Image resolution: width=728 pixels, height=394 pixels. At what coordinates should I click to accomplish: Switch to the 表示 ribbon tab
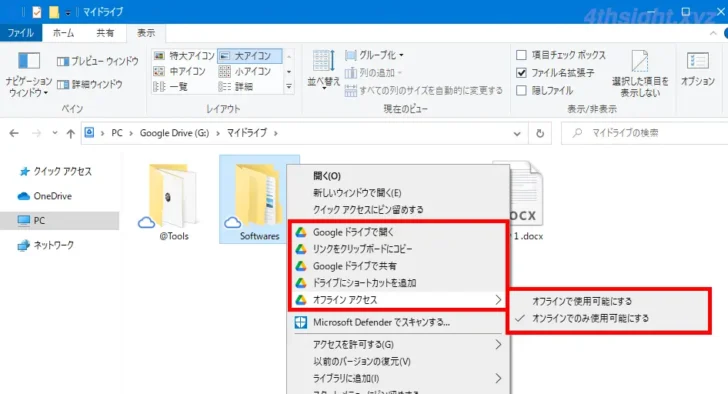(146, 33)
